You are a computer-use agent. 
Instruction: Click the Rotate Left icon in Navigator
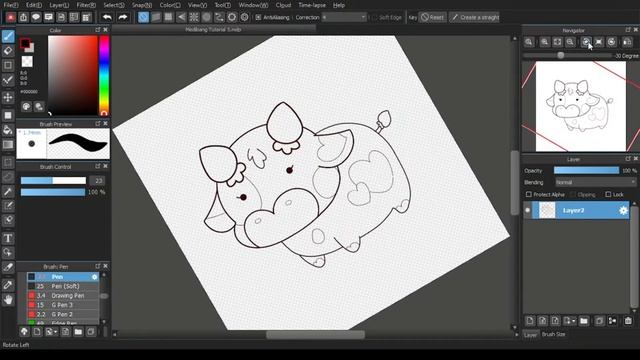tap(586, 42)
